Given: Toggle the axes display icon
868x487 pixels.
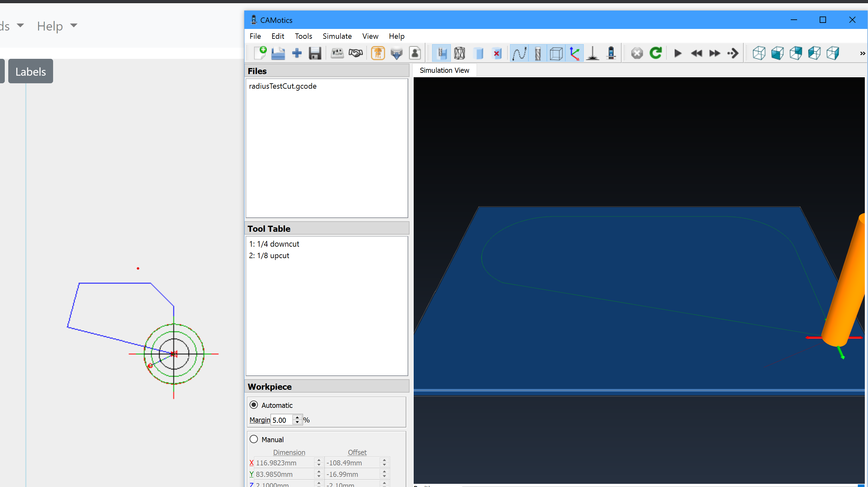Looking at the screenshot, I should (x=575, y=53).
